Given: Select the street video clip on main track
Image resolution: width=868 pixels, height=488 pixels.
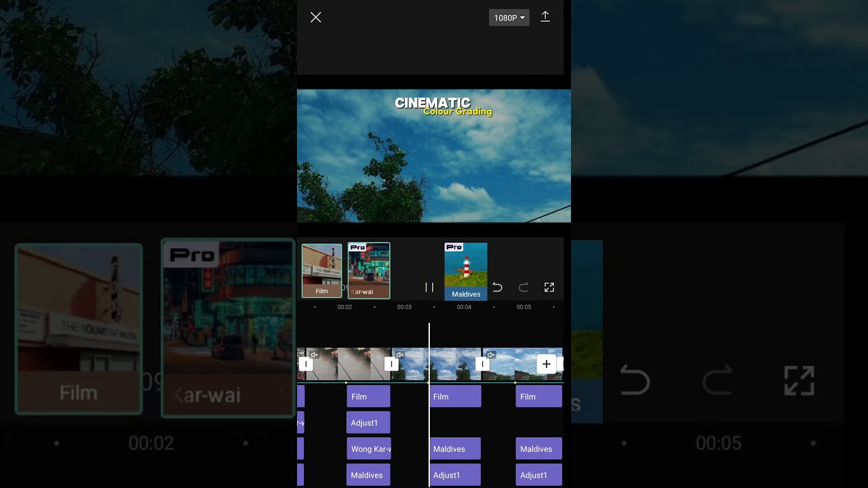Looking at the screenshot, I should (349, 364).
